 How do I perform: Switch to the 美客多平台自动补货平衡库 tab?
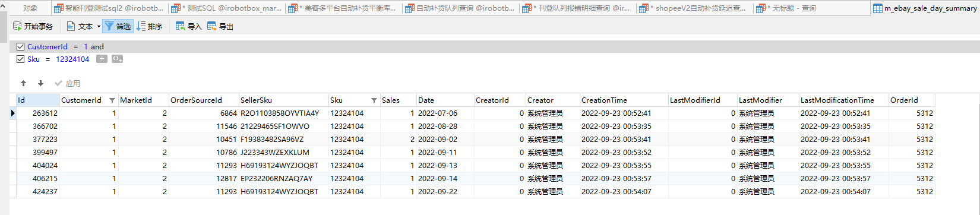click(343, 8)
